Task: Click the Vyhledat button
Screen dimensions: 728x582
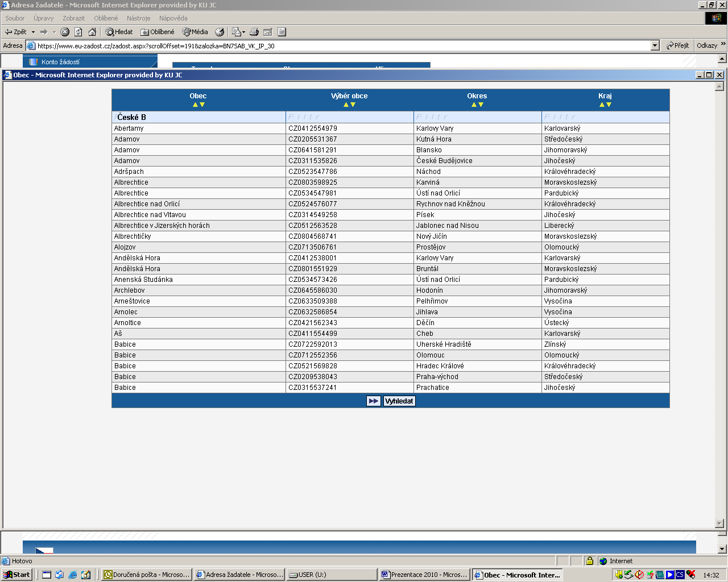Action: point(399,401)
